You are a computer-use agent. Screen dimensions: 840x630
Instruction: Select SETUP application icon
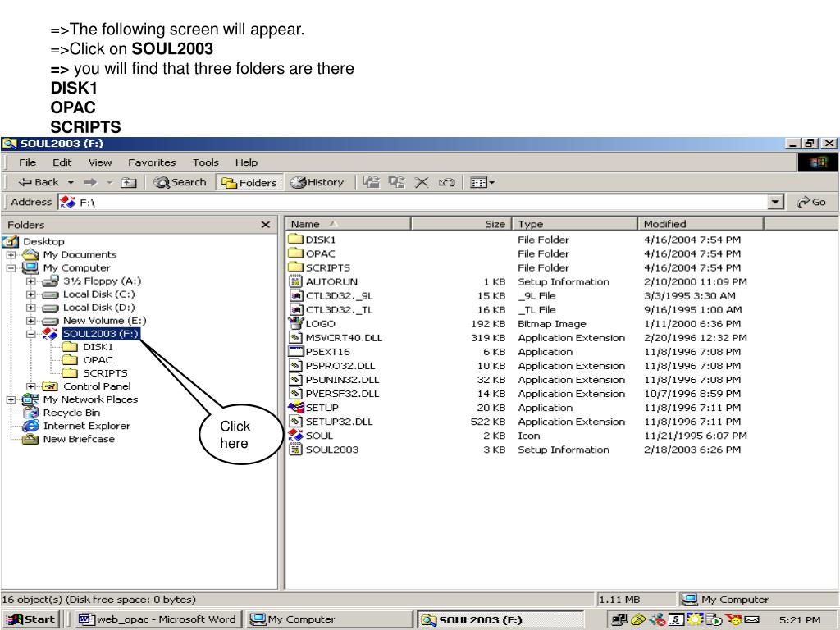[295, 407]
